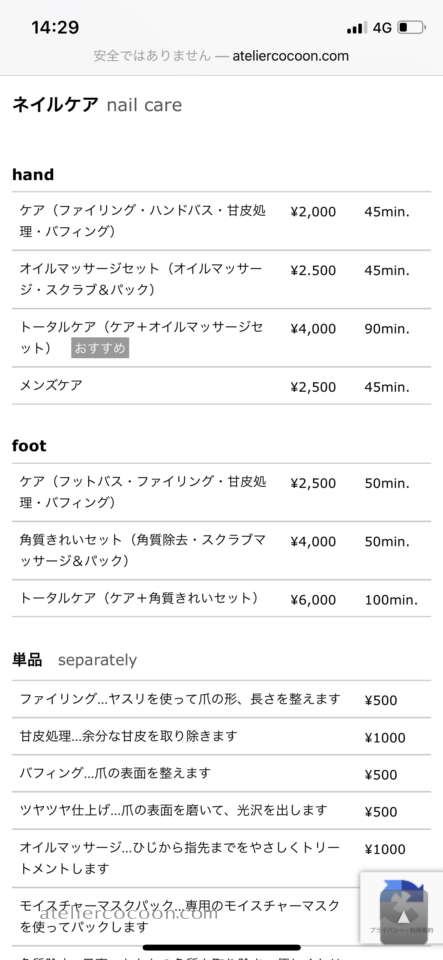The image size is (443, 960).
Task: Tap the おすすめ recommended badge
Action: pyautogui.click(x=100, y=348)
